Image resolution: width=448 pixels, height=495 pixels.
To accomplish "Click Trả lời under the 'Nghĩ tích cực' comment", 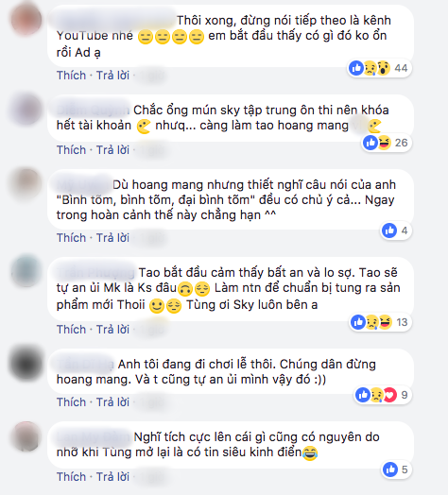I will (112, 477).
